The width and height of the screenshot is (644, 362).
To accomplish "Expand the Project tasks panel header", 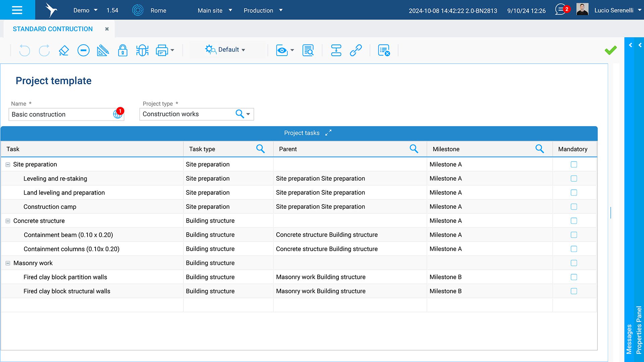I will click(328, 133).
